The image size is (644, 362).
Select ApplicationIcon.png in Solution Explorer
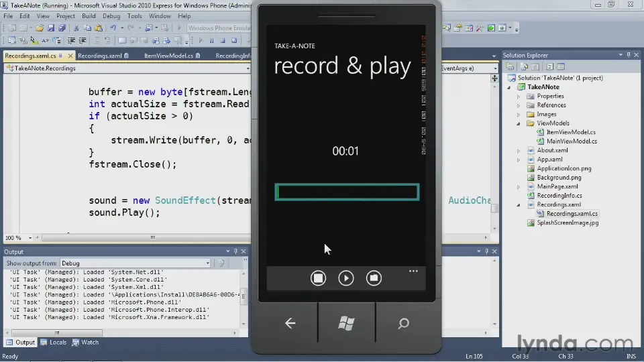point(564,168)
